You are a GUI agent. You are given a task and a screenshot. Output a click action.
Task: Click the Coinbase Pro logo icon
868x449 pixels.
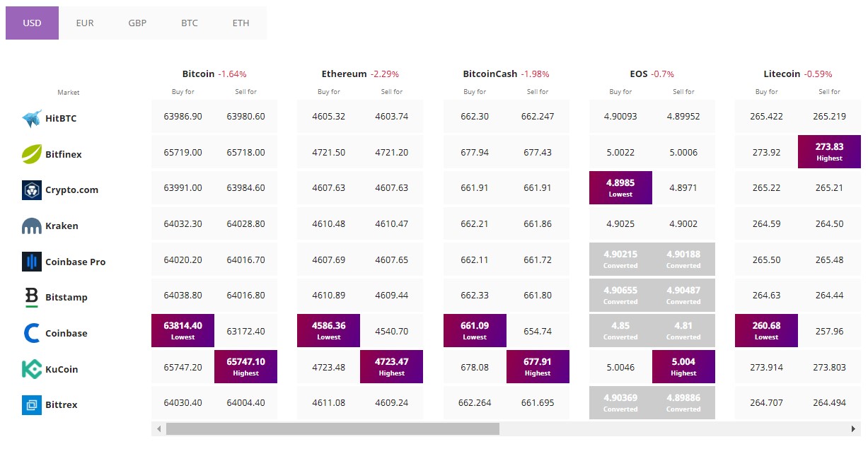pyautogui.click(x=32, y=262)
